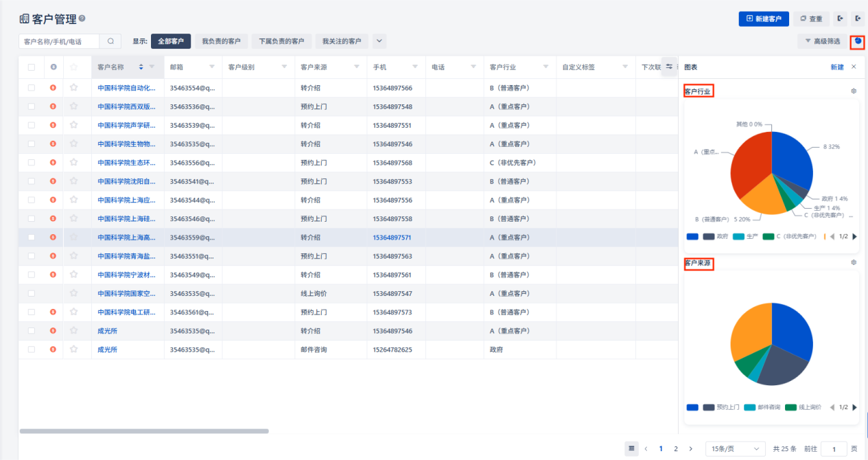Image resolution: width=868 pixels, height=460 pixels.
Task: Select the 下属负责的客户 filter tab
Action: [x=281, y=41]
